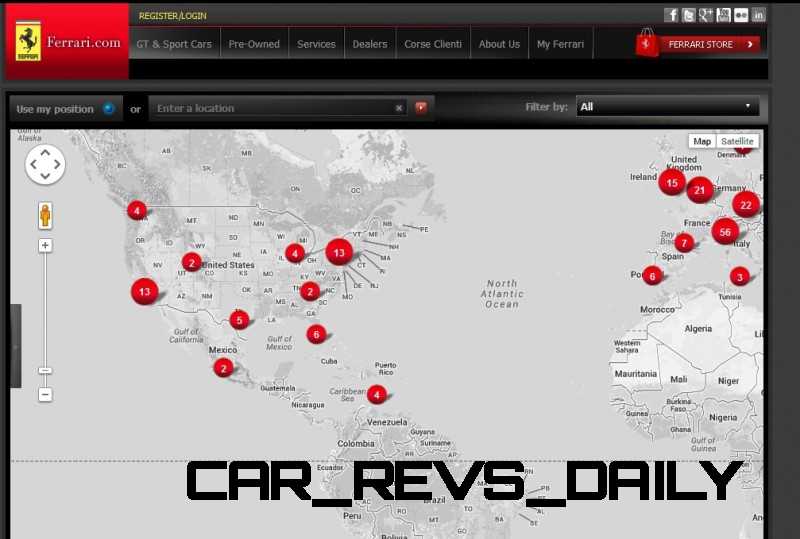Pan the map left with arrow control
The width and height of the screenshot is (800, 539).
(x=33, y=164)
